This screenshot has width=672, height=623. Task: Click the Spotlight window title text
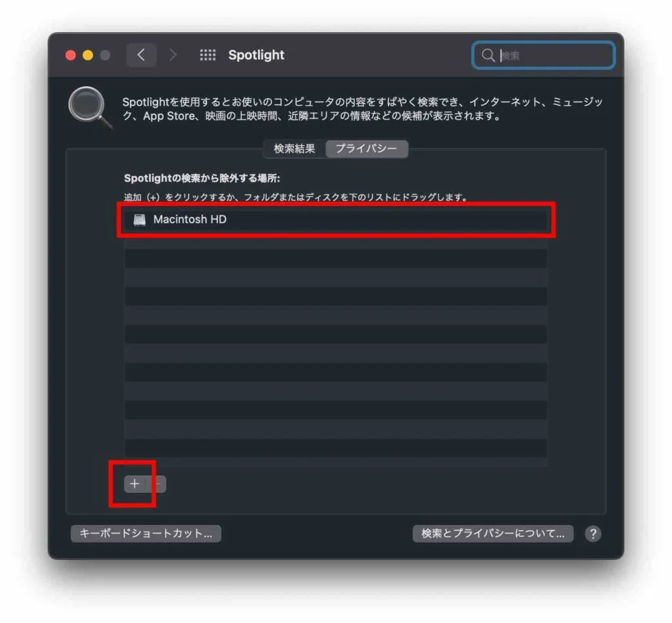click(x=257, y=55)
